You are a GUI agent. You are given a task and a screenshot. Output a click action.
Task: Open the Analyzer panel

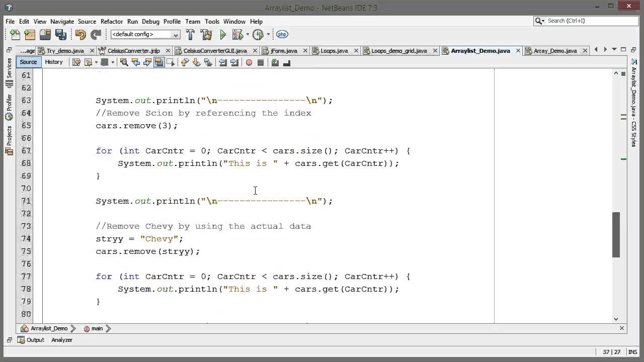[x=62, y=340]
